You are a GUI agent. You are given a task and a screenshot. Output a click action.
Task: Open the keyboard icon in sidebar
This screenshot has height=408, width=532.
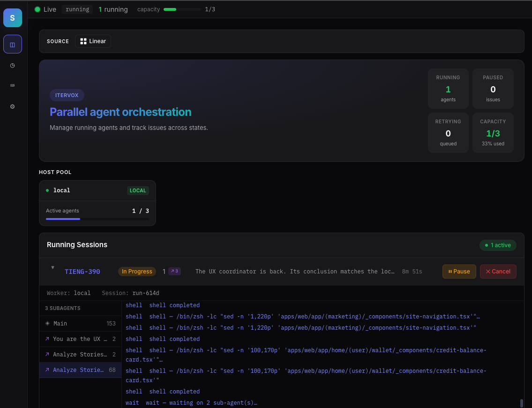pos(13,85)
